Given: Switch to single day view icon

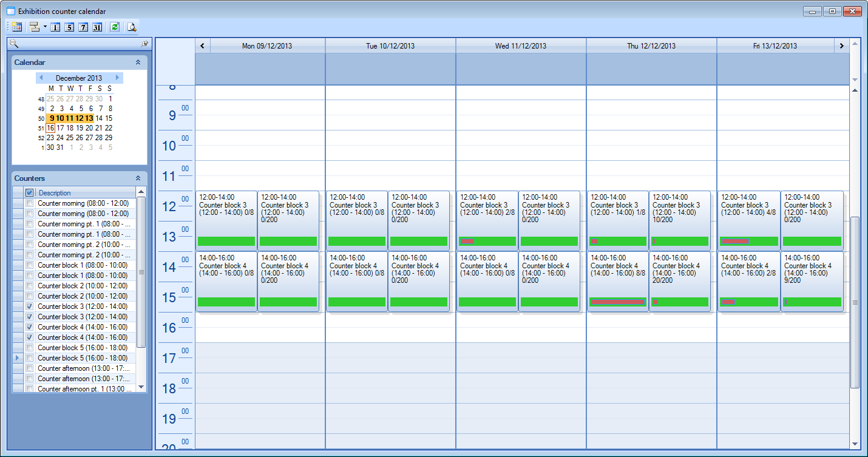Looking at the screenshot, I should click(x=55, y=27).
